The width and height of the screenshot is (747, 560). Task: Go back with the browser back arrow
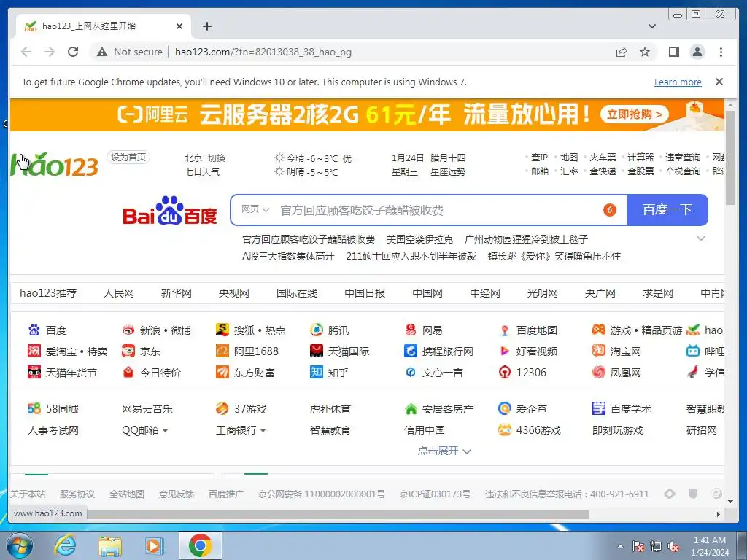[x=26, y=52]
